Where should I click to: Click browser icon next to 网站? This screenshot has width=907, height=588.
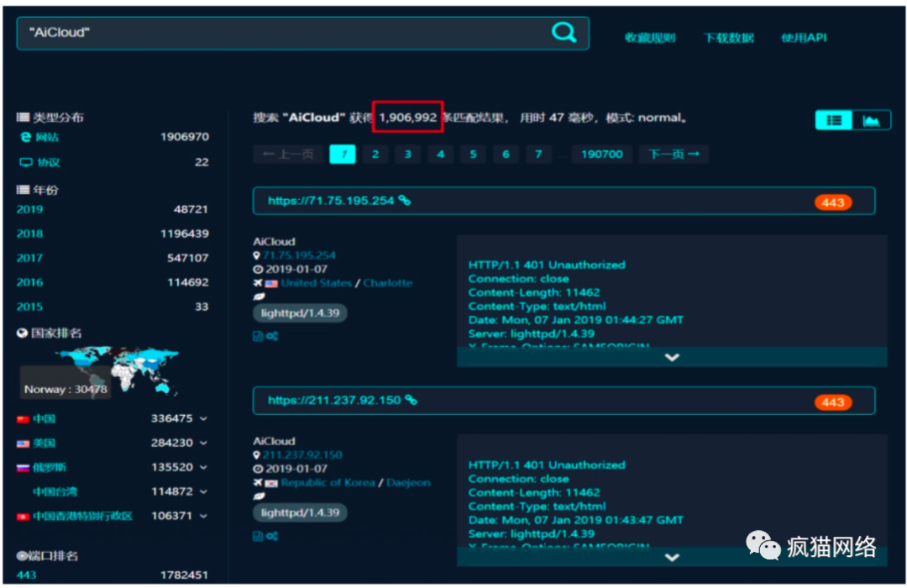point(25,137)
